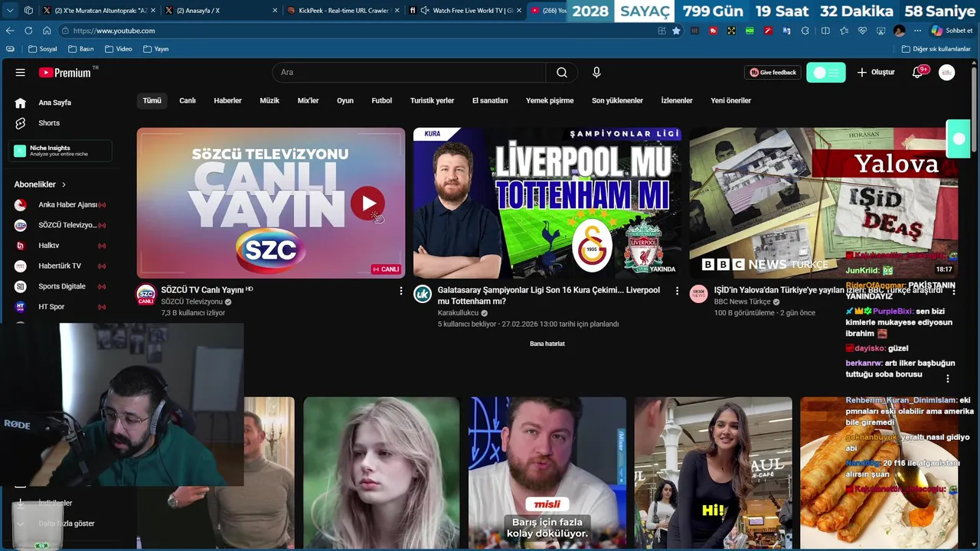The image size is (980, 551).
Task: Open Sports Digitale subscription channel
Action: tap(60, 286)
